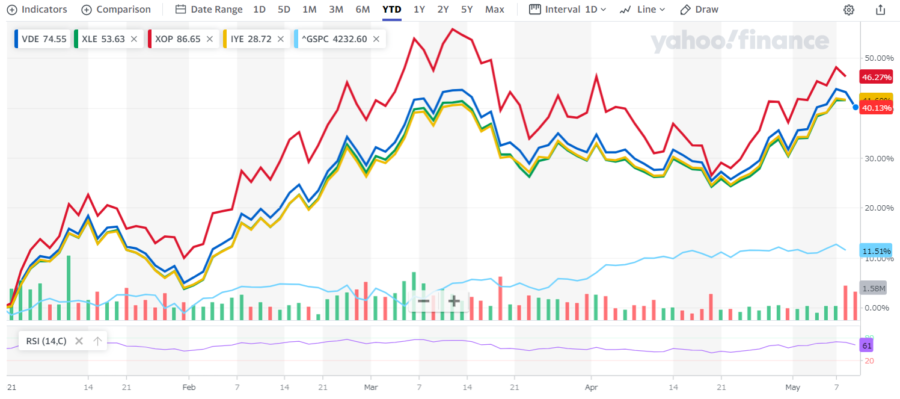Click the share chart icon
Image resolution: width=900 pixels, height=399 pixels.
point(880,10)
